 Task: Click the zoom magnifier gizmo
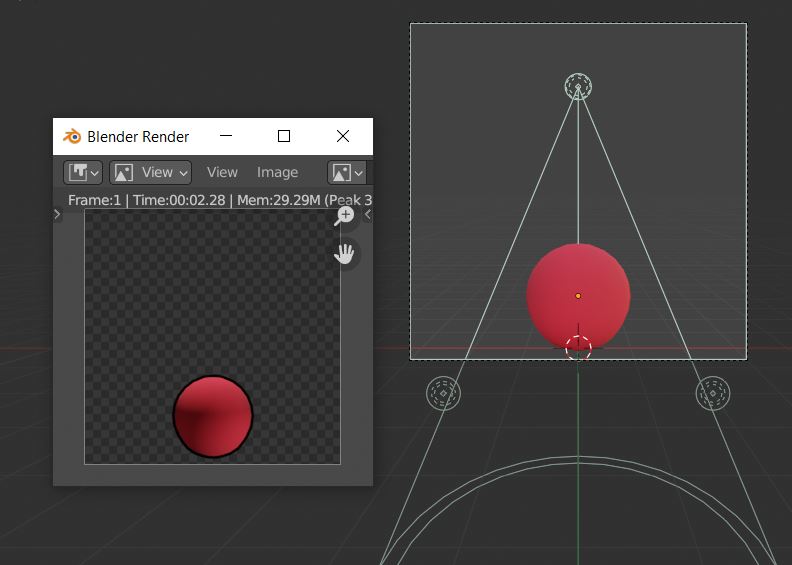click(344, 216)
